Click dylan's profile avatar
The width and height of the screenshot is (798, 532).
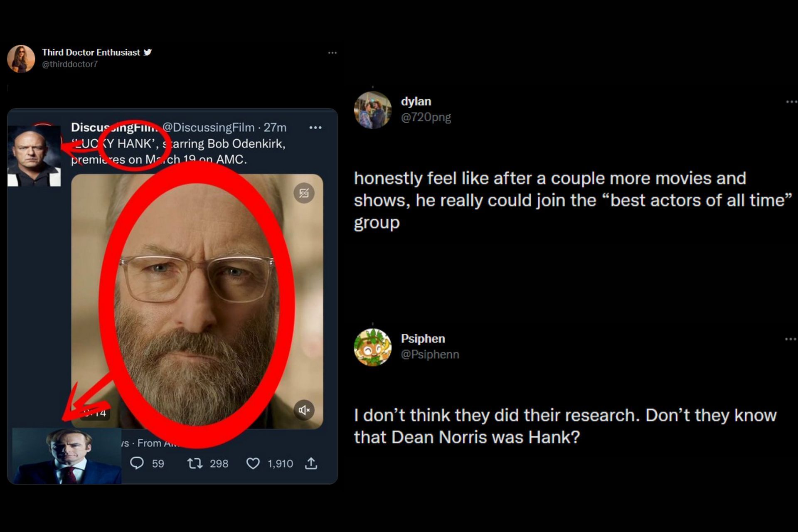click(x=372, y=110)
